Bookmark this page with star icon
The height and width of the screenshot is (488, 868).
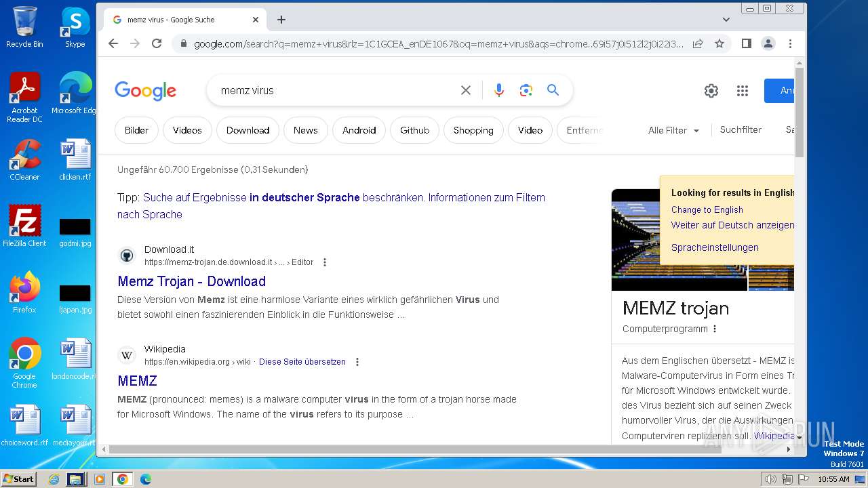[x=719, y=43]
